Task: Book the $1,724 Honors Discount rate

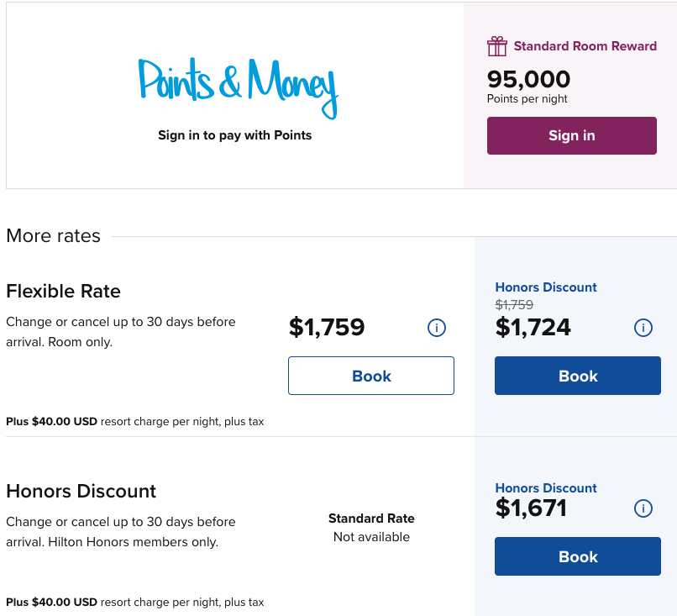Action: [x=578, y=376]
